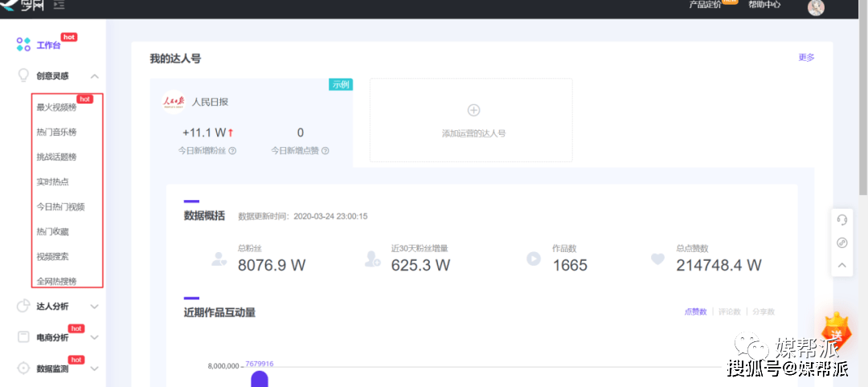Click the 示例 tag on account card
Viewport: 868px width, 387px height.
coord(341,84)
